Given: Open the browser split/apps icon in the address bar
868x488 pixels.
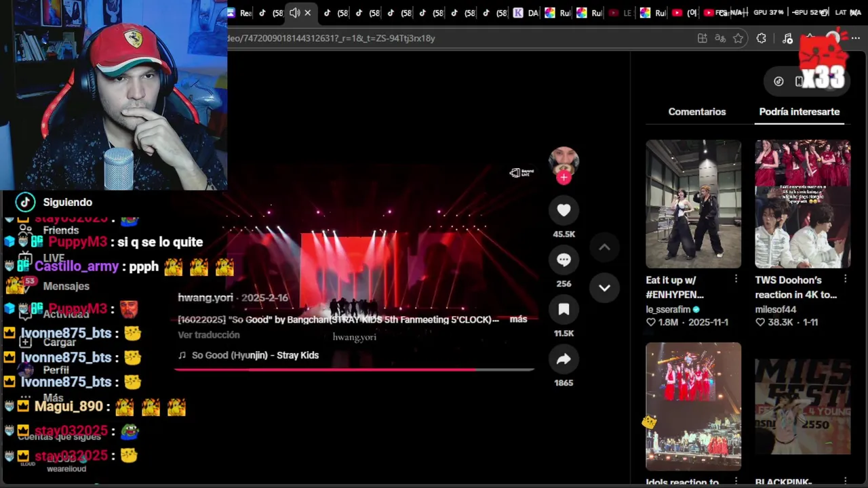Looking at the screenshot, I should click(x=702, y=39).
